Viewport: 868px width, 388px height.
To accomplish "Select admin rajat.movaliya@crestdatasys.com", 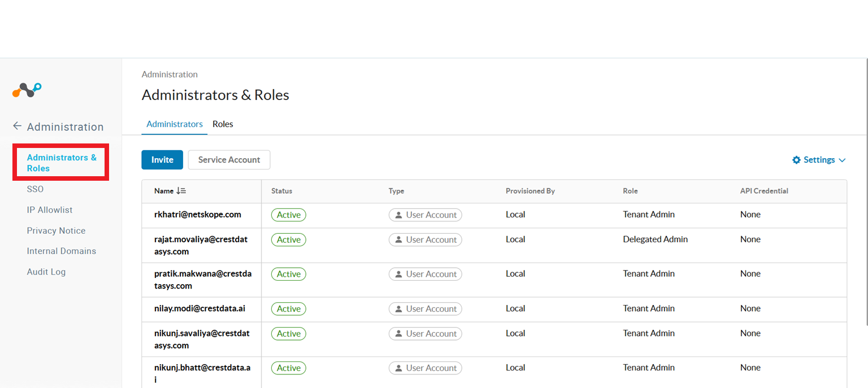I will (x=201, y=245).
